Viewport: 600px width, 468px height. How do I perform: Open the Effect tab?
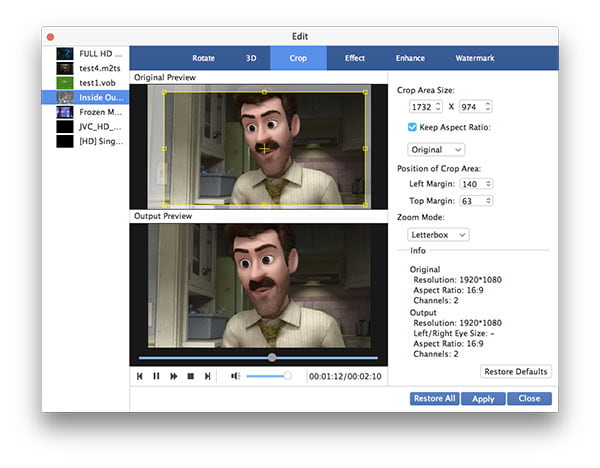click(355, 58)
